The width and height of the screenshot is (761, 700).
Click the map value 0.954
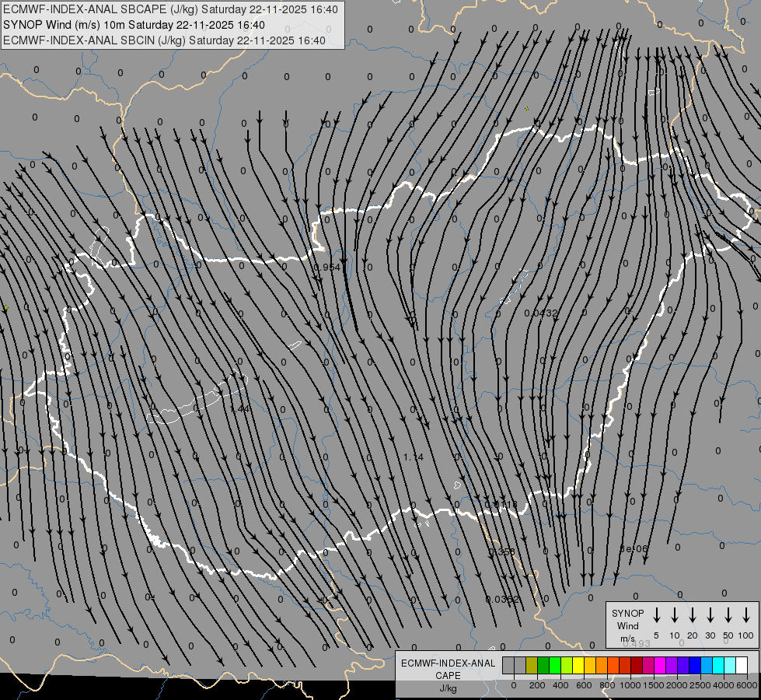(x=327, y=268)
